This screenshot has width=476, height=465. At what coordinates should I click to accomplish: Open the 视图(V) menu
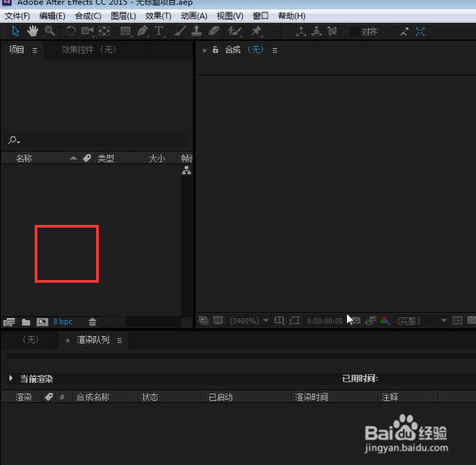(x=230, y=16)
